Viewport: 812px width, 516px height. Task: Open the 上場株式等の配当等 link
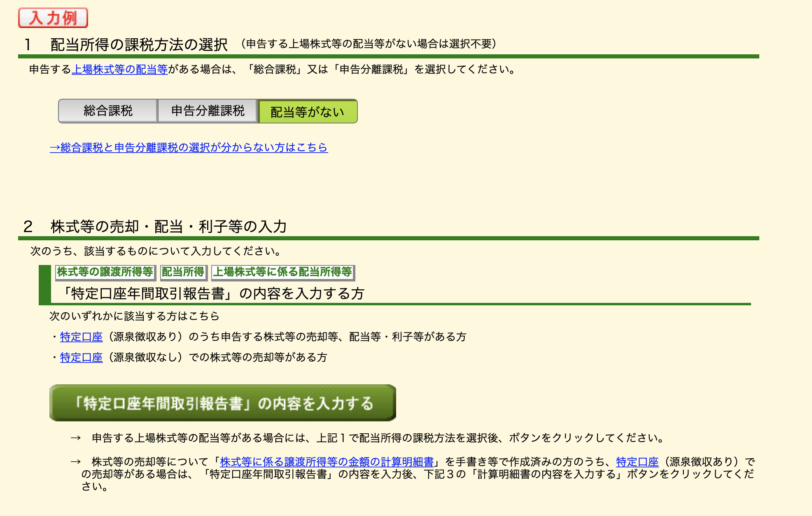(120, 69)
